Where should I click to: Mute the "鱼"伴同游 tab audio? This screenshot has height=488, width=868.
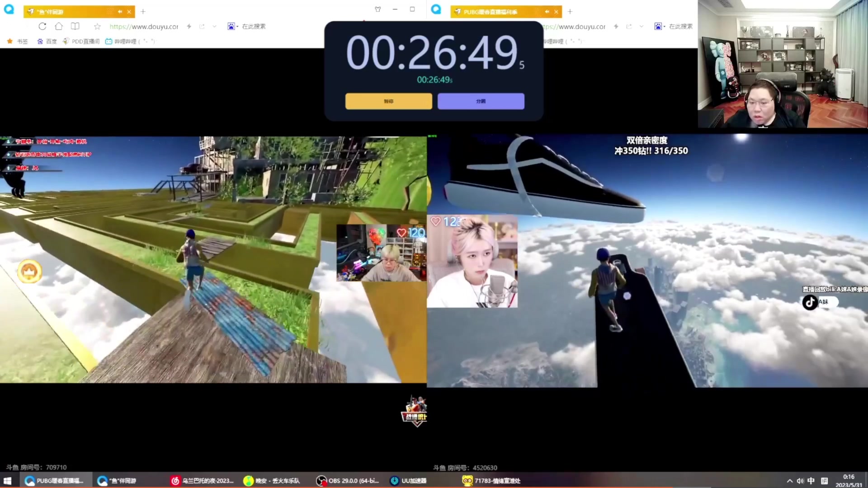point(120,12)
